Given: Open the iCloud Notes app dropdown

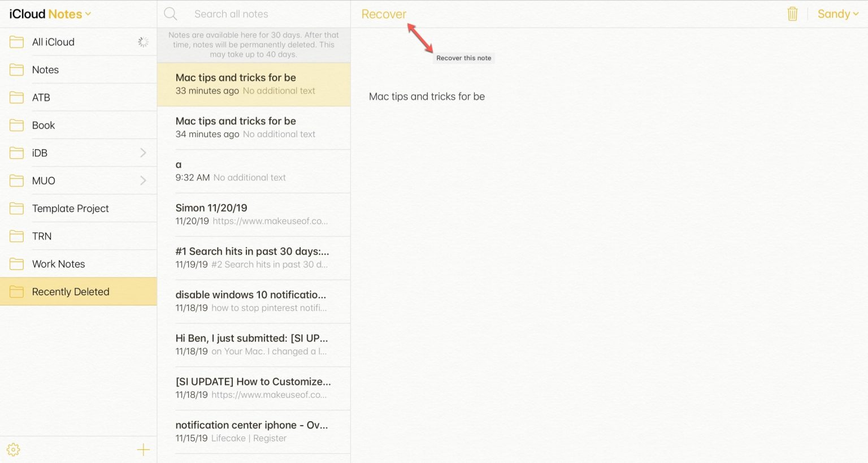Looking at the screenshot, I should click(x=50, y=14).
